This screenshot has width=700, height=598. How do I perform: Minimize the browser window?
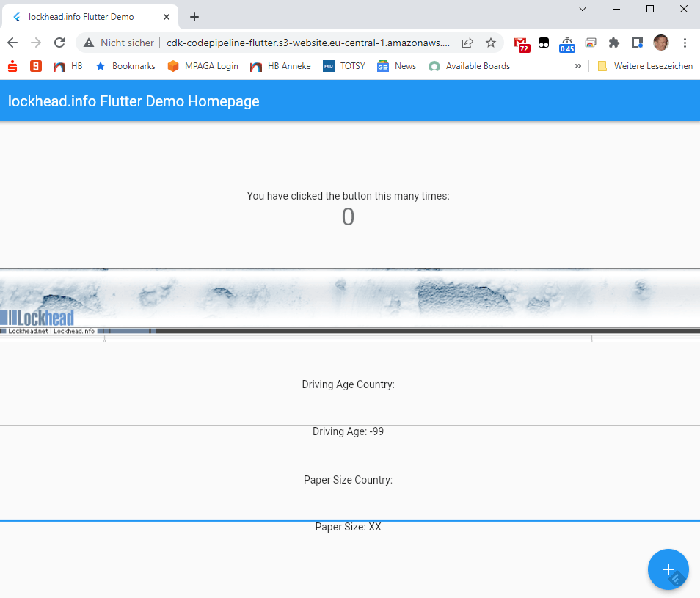[x=616, y=9]
